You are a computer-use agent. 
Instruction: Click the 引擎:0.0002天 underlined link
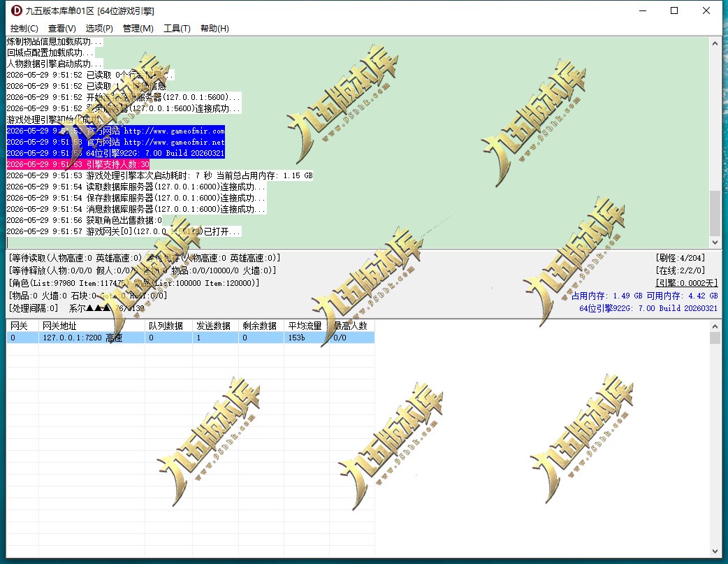pos(687,282)
